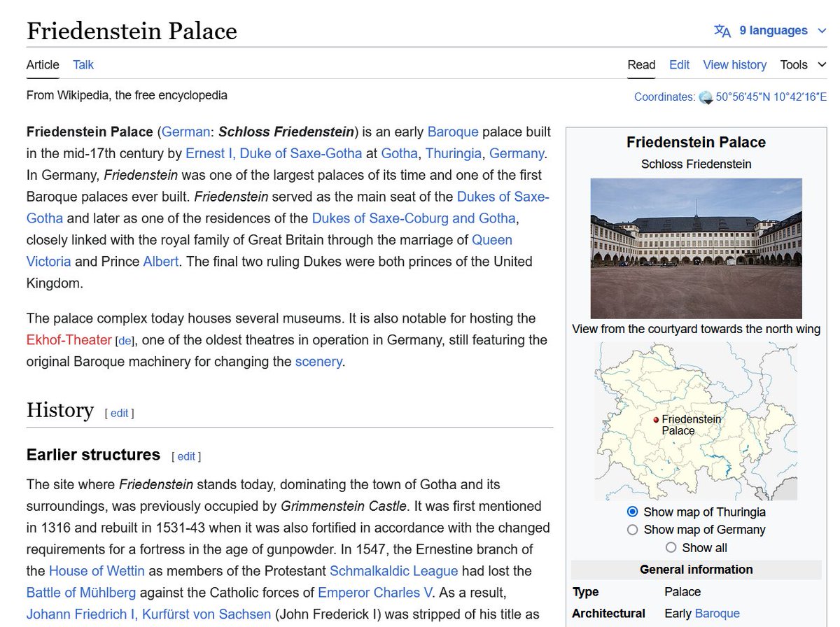This screenshot has width=840, height=627.
Task: Click the Type row label in infobox
Action: [586, 592]
